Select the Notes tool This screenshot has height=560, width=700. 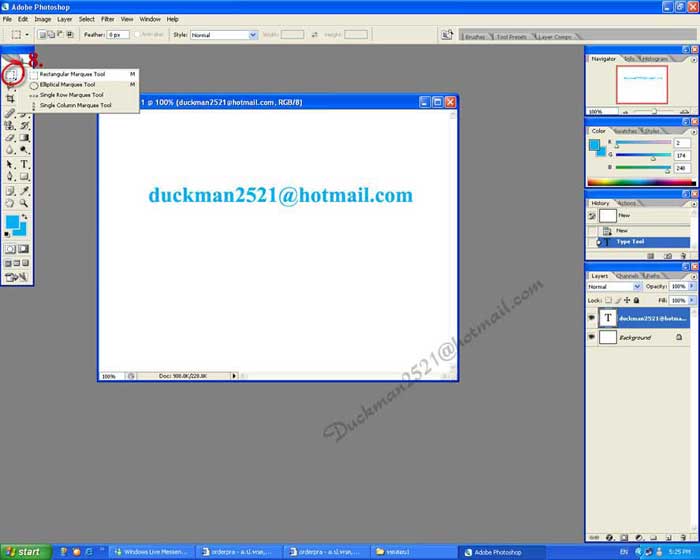[x=10, y=191]
